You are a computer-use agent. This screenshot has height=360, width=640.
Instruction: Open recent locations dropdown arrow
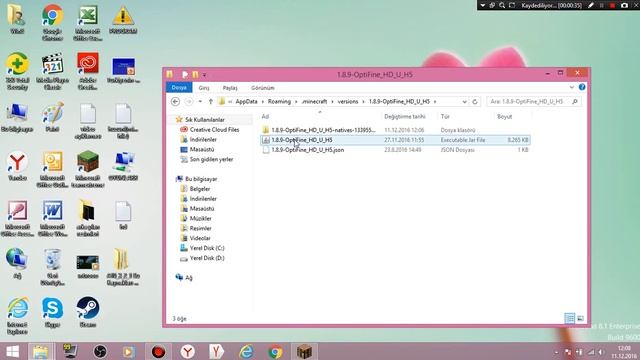[x=200, y=102]
